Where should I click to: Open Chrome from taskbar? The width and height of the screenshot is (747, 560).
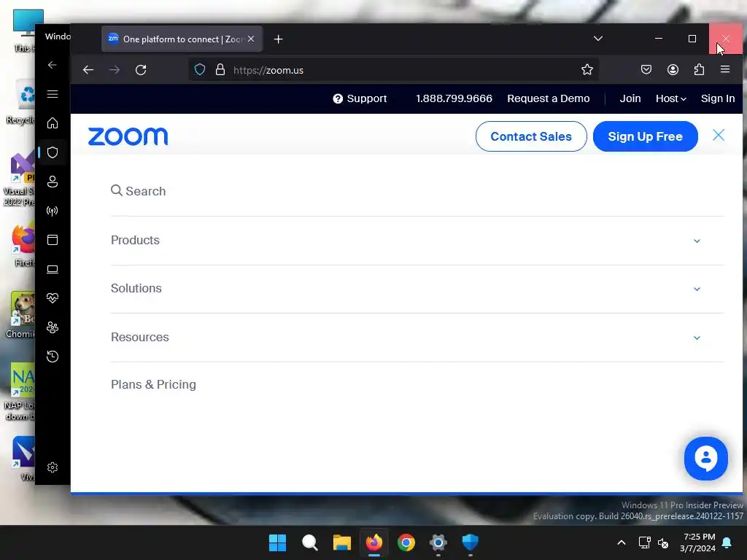406,542
